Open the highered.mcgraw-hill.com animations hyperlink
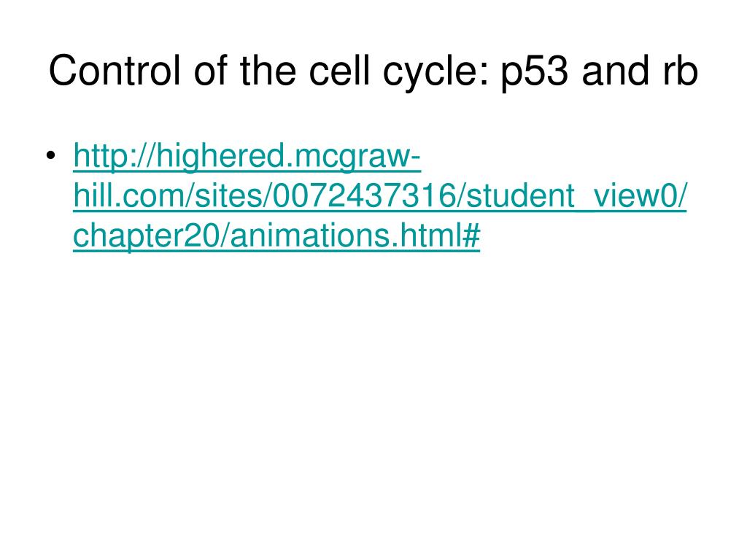This screenshot has height=560, width=747. click(x=379, y=195)
